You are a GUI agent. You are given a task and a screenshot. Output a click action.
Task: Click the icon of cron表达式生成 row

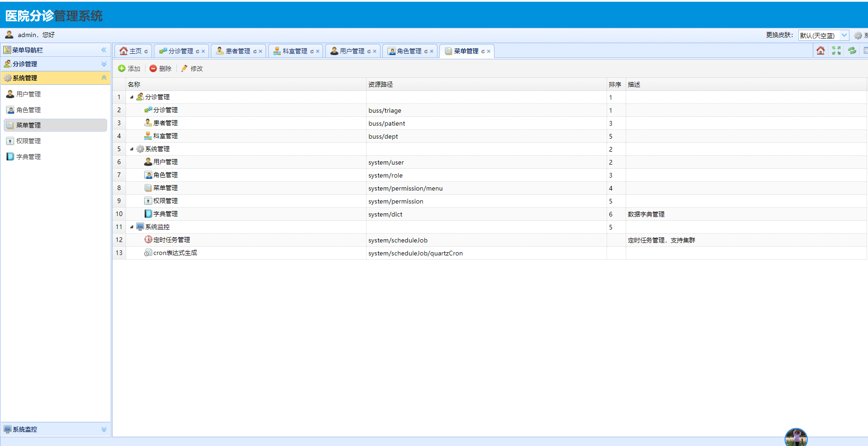click(x=148, y=253)
